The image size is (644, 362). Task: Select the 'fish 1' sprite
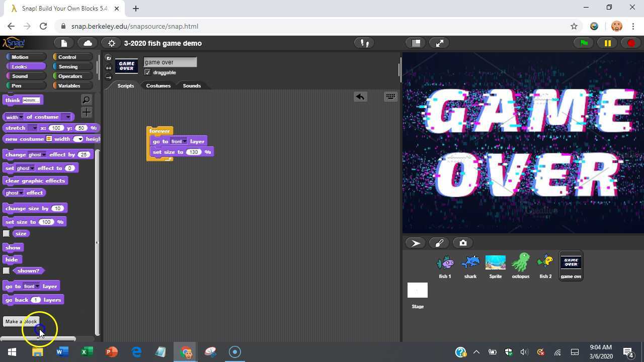tap(445, 266)
